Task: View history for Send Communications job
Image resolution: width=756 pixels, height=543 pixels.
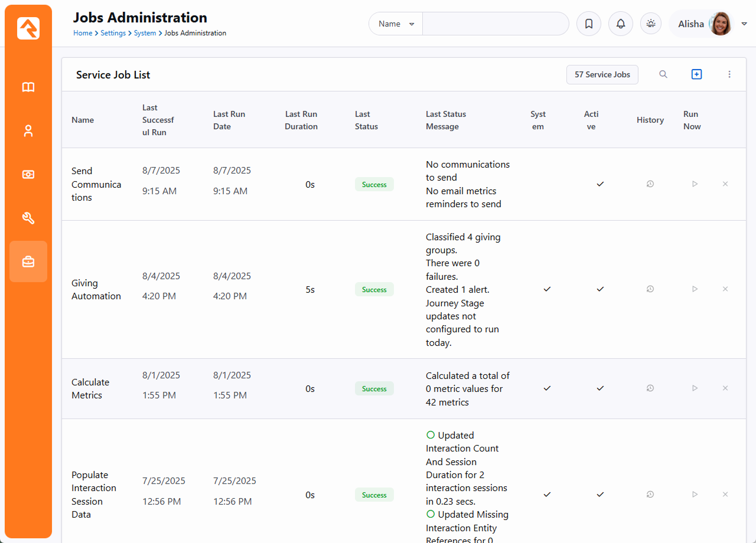Action: coord(650,184)
